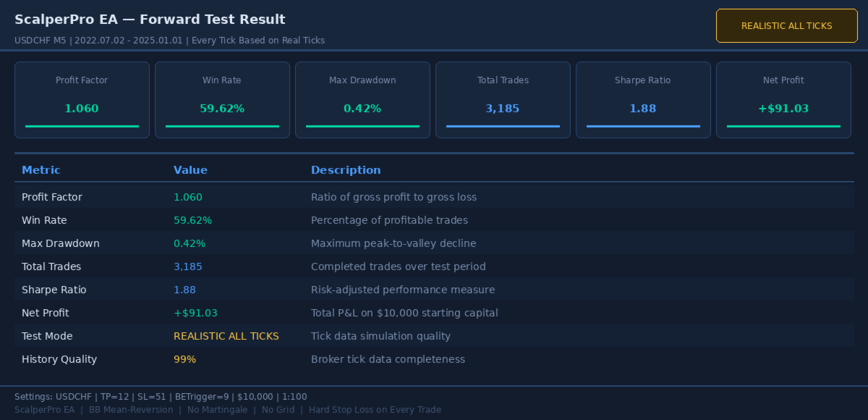Click the ScalperPro EA Forward Test Result title
Image resolution: width=868 pixels, height=420 pixels.
(150, 20)
